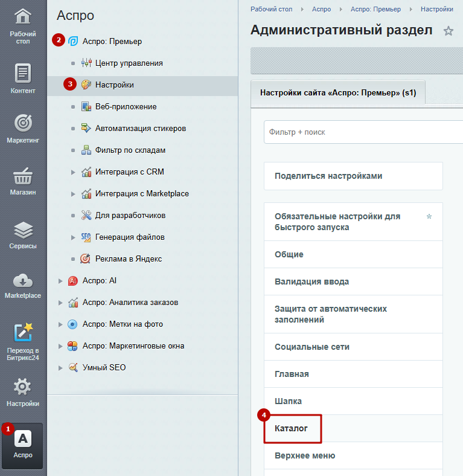
Task: Click Аспро: Маркетинговые окна icon
Action: [x=72, y=346]
